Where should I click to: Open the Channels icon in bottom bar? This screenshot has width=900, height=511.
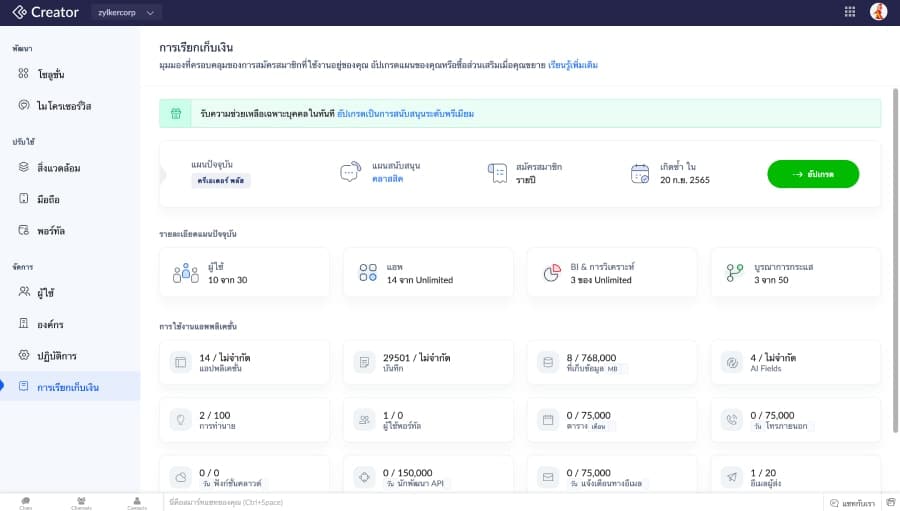point(81,502)
